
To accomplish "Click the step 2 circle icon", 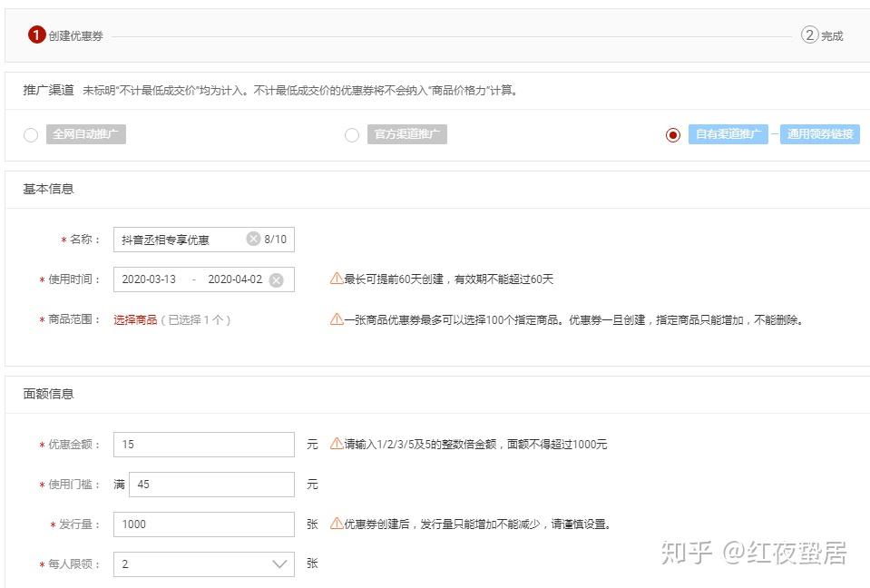I will click(809, 35).
